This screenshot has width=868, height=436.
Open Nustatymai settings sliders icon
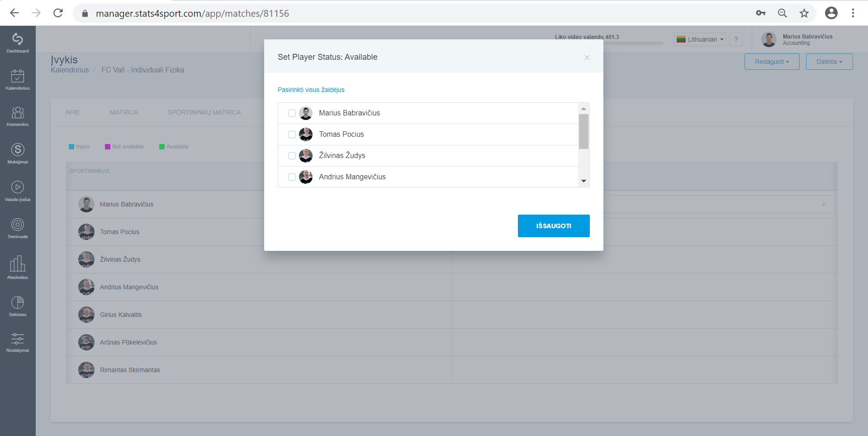pos(18,339)
